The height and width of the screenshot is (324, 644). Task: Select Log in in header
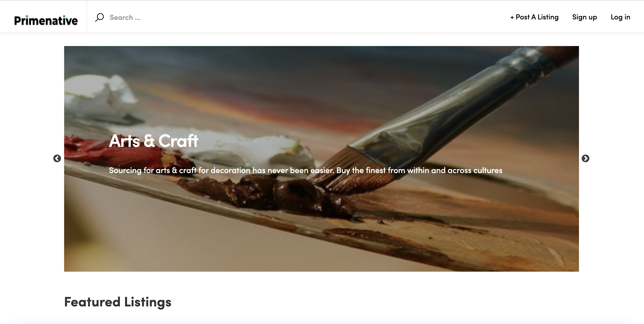coord(620,17)
